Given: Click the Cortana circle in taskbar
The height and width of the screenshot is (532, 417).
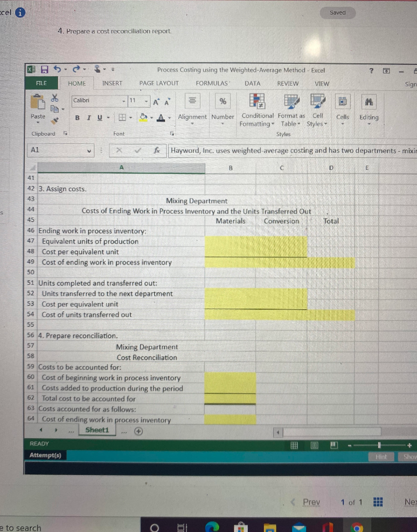Looking at the screenshot, I should (x=154, y=528).
